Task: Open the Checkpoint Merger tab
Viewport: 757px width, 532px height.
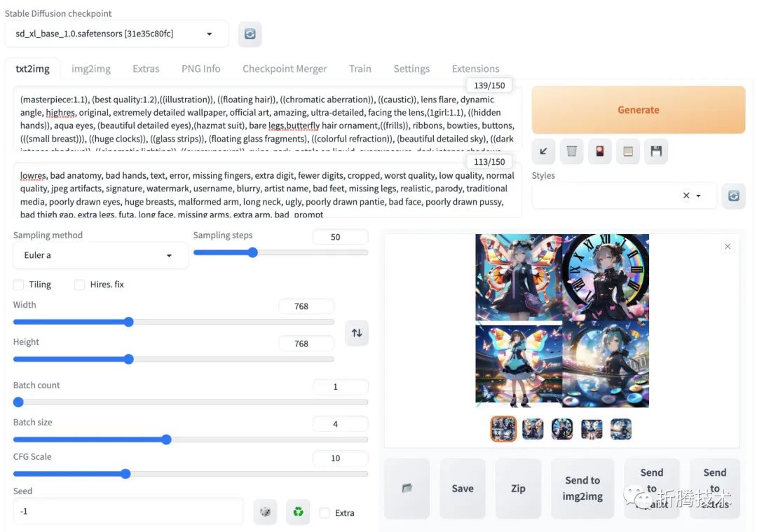Action: click(285, 69)
